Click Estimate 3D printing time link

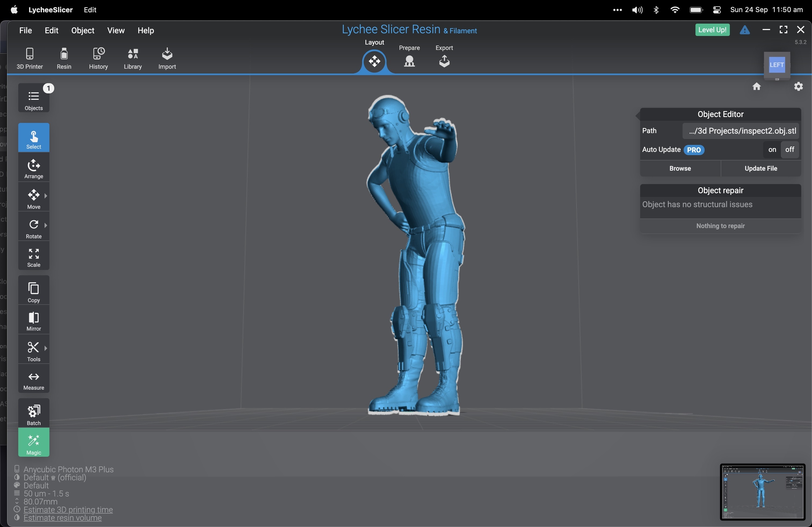[68, 510]
